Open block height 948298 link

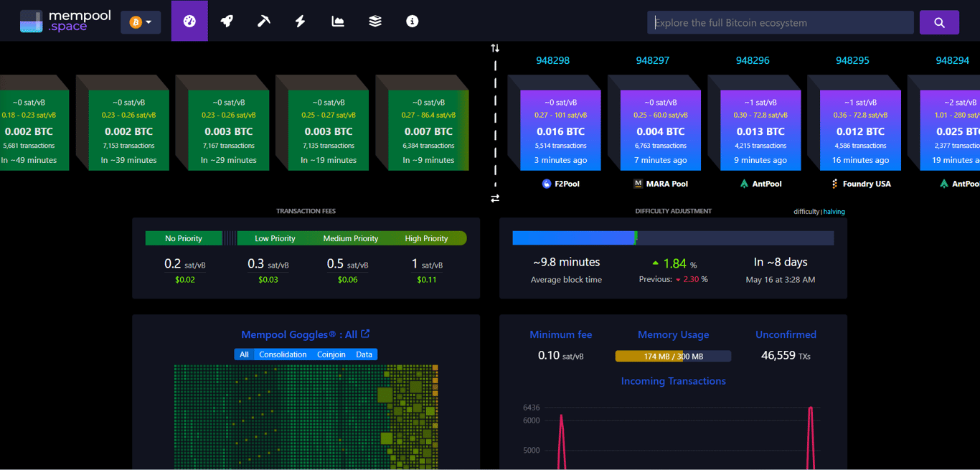click(x=552, y=60)
